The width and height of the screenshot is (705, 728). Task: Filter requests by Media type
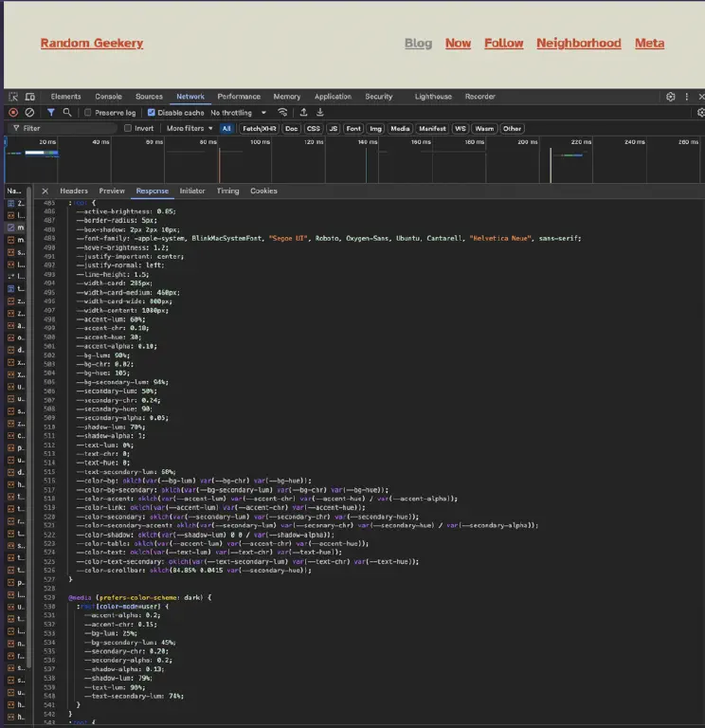point(400,129)
